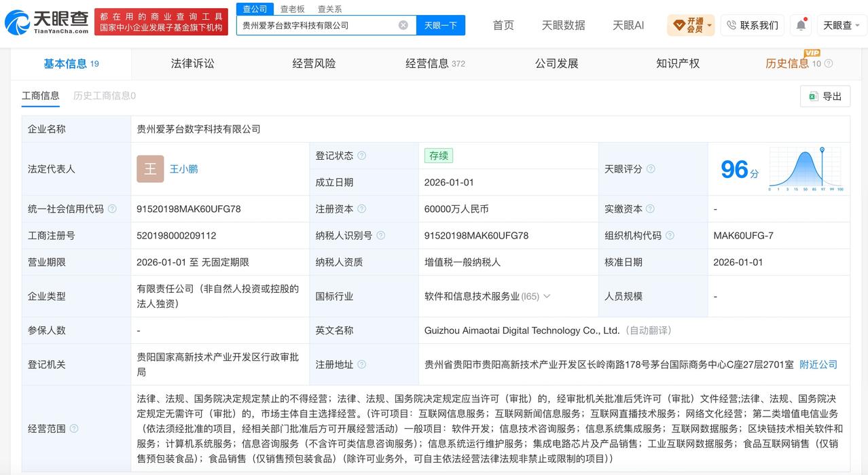Open the 法律诉讼 tab
This screenshot has height=475, width=868.
tap(193, 63)
